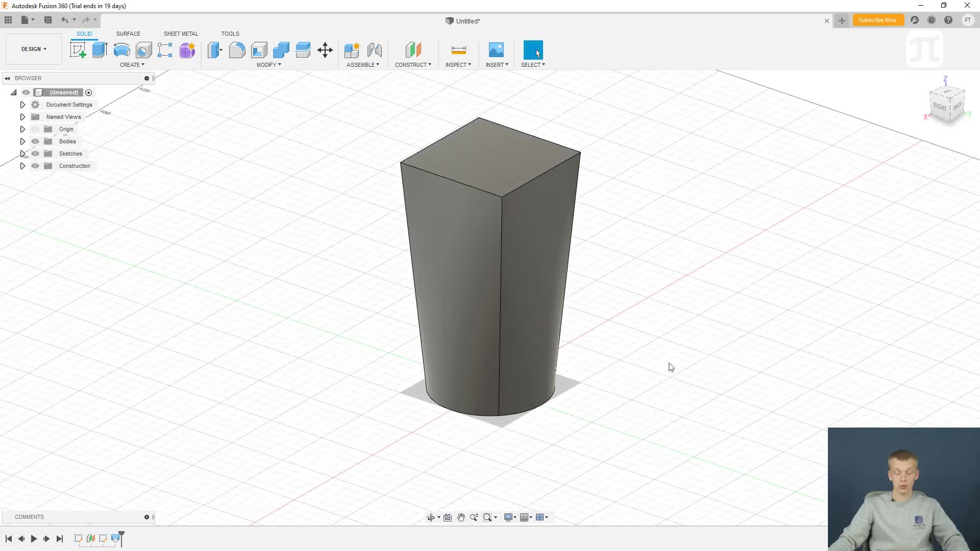Open the Job Status clock icon

coord(932,20)
